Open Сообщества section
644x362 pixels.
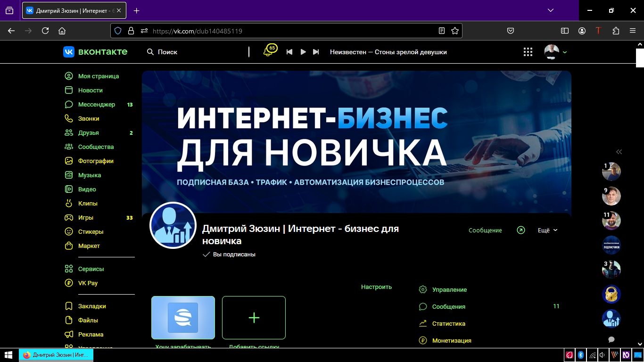96,147
